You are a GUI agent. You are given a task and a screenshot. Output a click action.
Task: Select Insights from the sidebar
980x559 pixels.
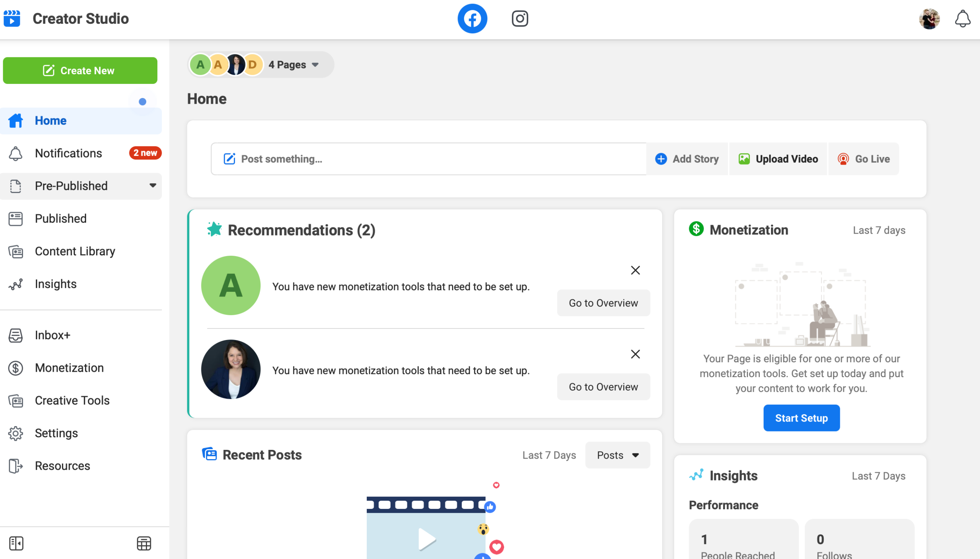[x=56, y=284]
